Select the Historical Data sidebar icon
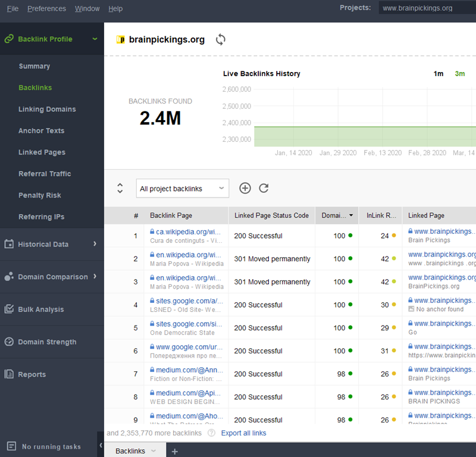The height and width of the screenshot is (457, 476). pyautogui.click(x=9, y=244)
